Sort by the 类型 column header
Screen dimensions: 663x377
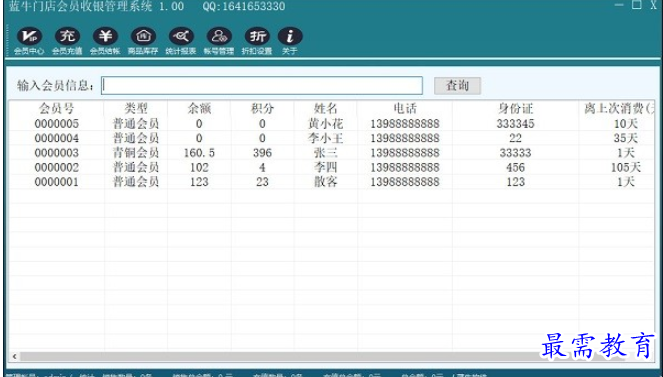coord(136,109)
